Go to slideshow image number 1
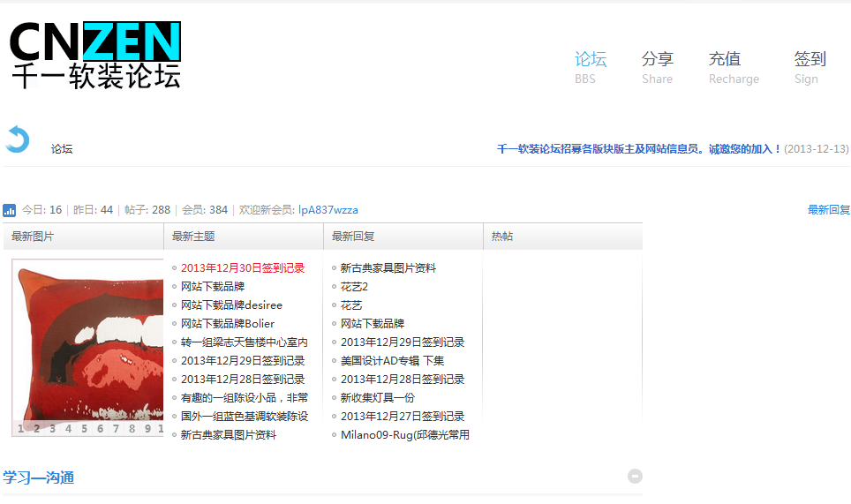Viewport: 851px width, 504px height. 20,429
